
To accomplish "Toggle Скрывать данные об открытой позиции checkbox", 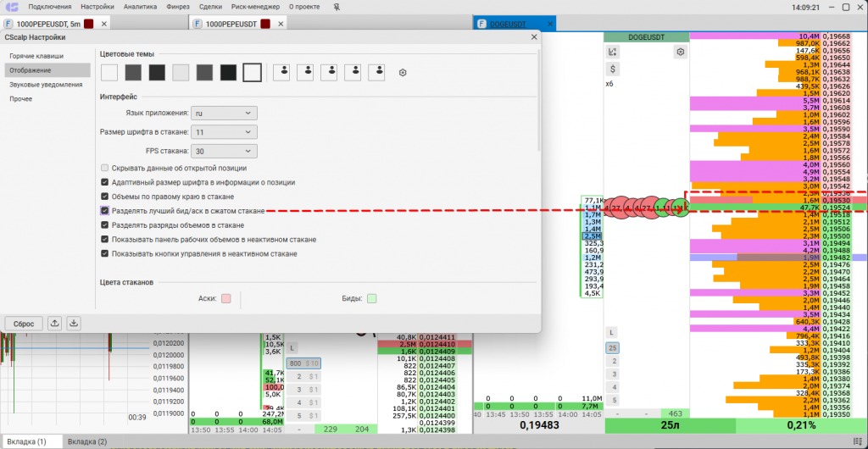I will (104, 168).
